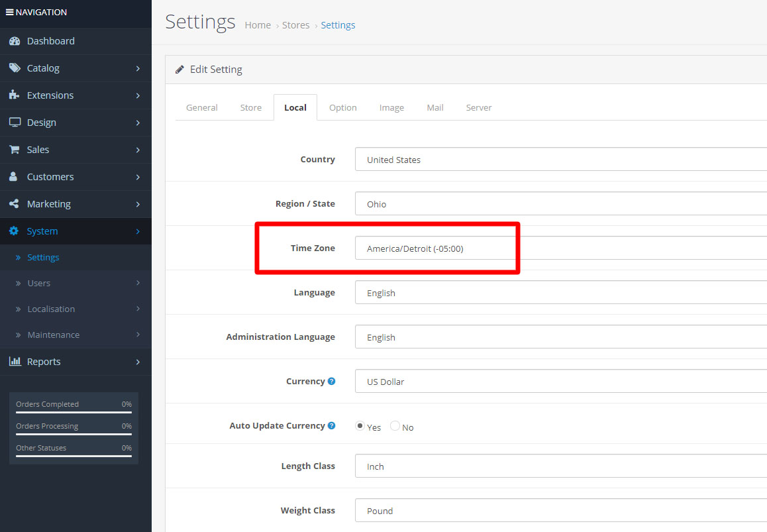The width and height of the screenshot is (767, 532).
Task: Switch to the Server tab
Action: tap(478, 108)
